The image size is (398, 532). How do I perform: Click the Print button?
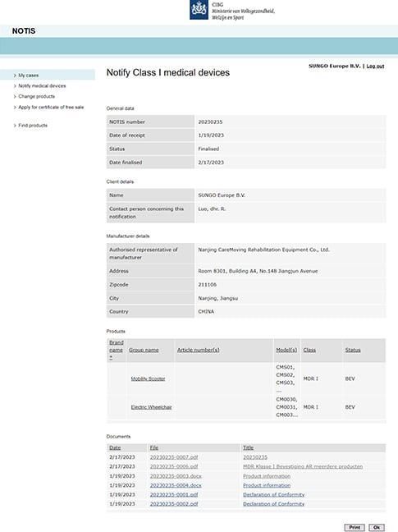pos(355,527)
